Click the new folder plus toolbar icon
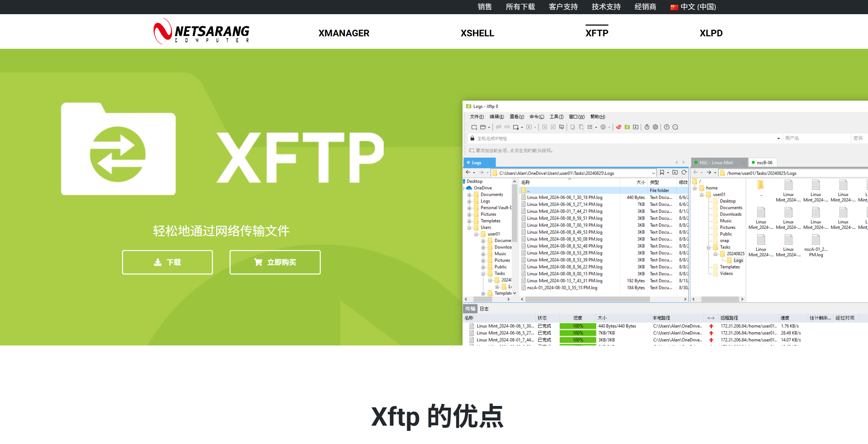Screen dimensions: 868x444 [636, 127]
